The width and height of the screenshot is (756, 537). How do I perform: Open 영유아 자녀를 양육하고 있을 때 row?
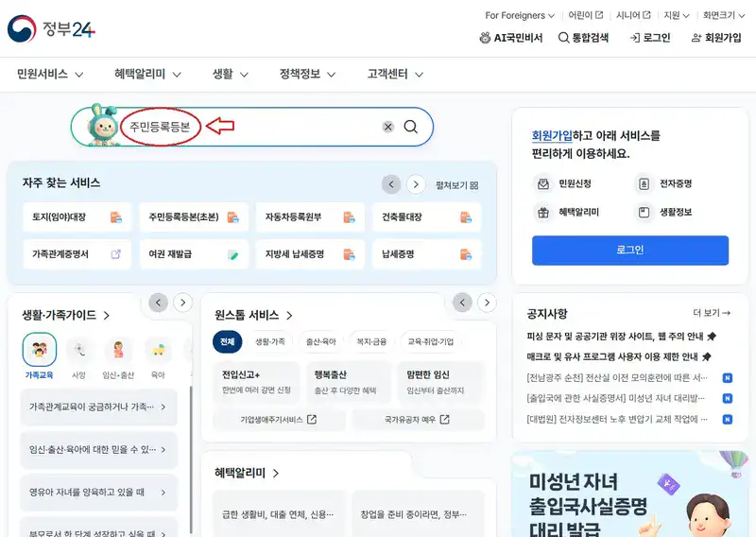(99, 493)
